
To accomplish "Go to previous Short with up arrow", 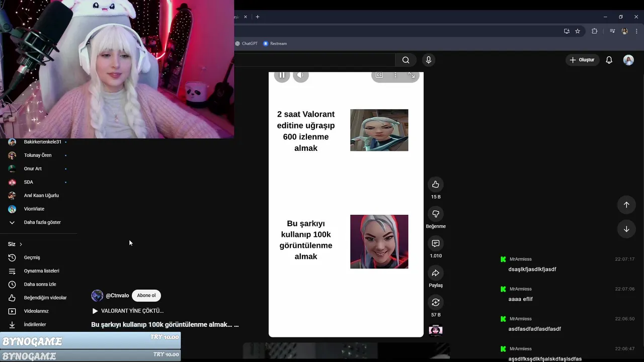I will point(626,205).
